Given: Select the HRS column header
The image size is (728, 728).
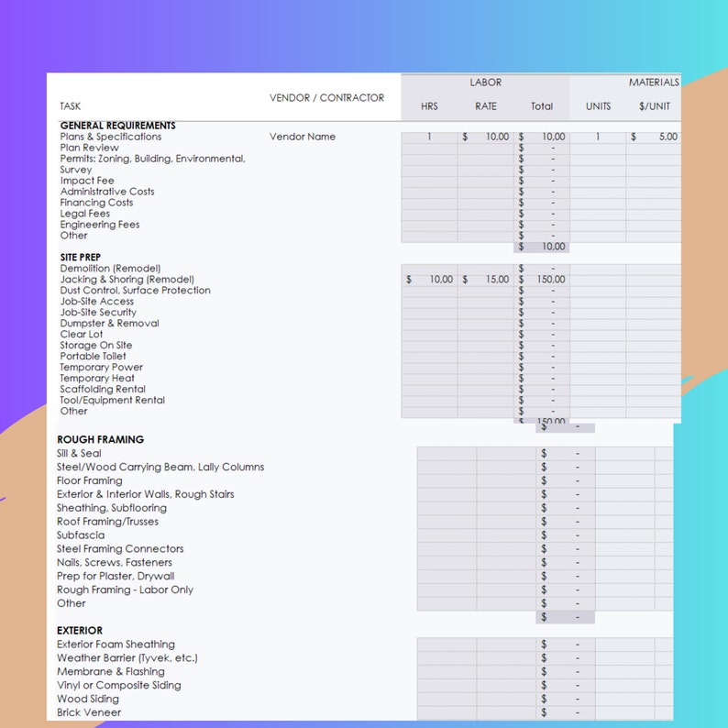Looking at the screenshot, I should pyautogui.click(x=429, y=106).
